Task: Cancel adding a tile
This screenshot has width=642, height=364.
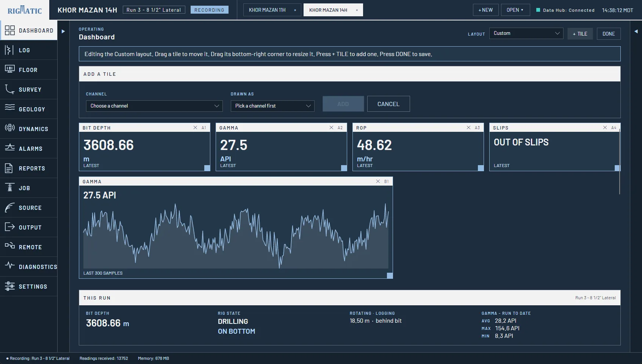Action: (388, 104)
